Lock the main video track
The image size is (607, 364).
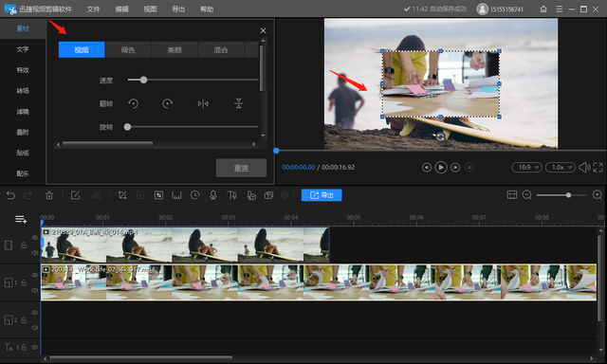pyautogui.click(x=24, y=246)
